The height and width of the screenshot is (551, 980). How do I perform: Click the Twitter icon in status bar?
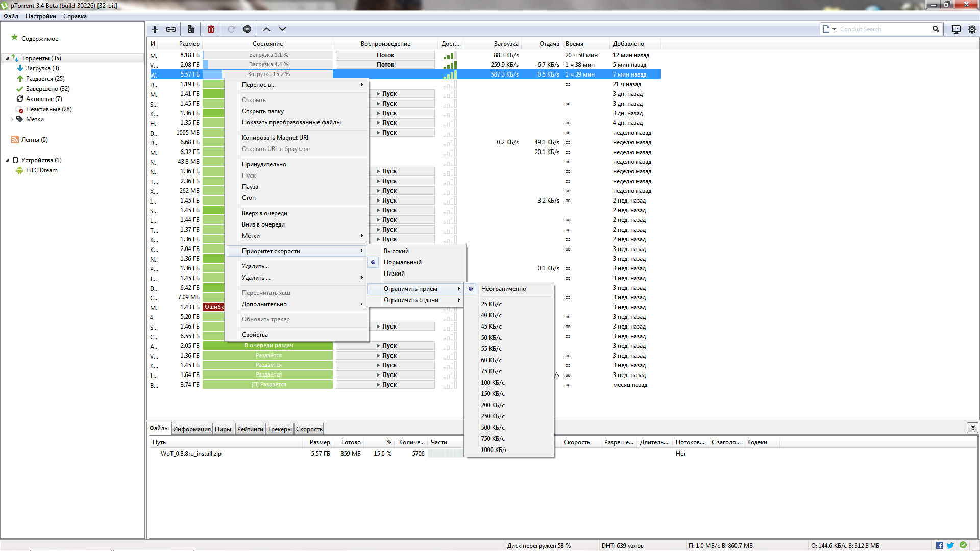coord(950,545)
